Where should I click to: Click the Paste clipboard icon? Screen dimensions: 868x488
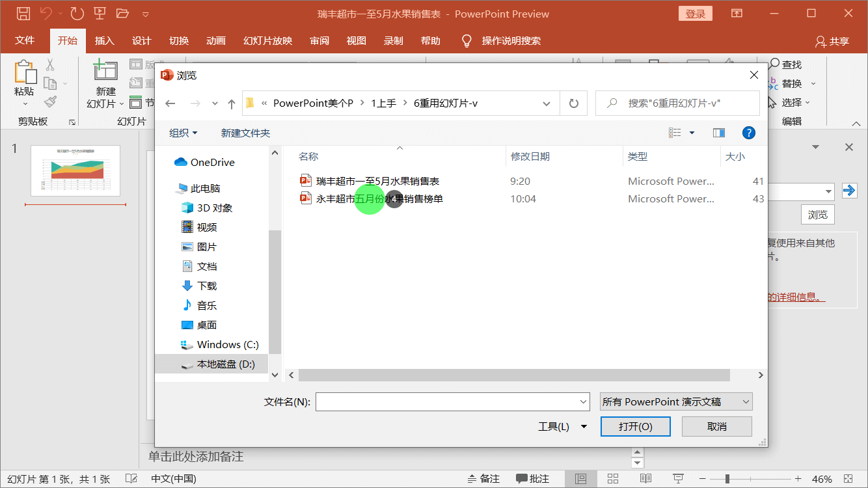[x=25, y=72]
